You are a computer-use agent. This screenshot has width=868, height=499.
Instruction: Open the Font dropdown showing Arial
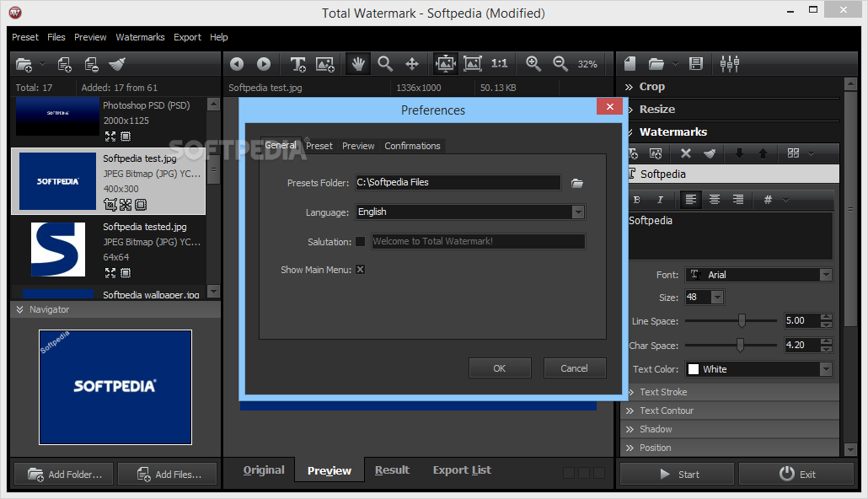tap(825, 275)
